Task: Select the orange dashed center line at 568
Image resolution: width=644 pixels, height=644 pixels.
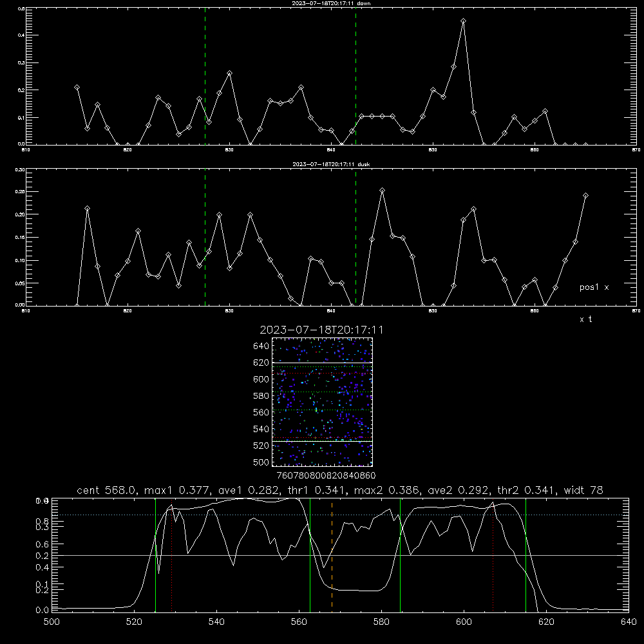Action: pyautogui.click(x=332, y=554)
